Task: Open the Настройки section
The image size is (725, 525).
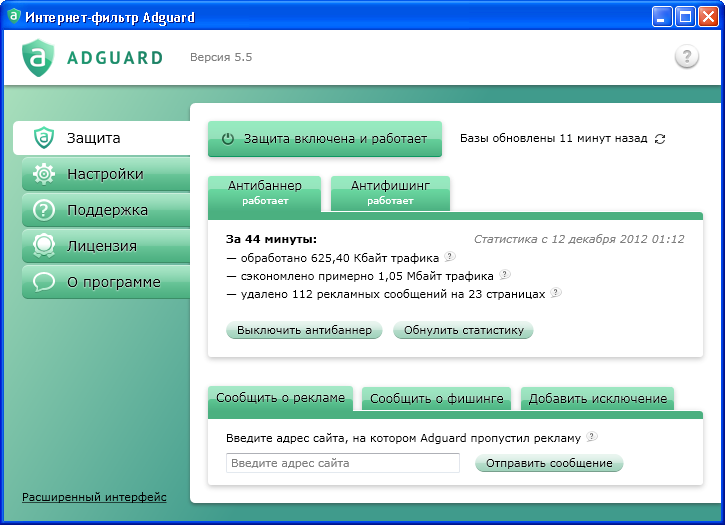Action: [x=106, y=174]
